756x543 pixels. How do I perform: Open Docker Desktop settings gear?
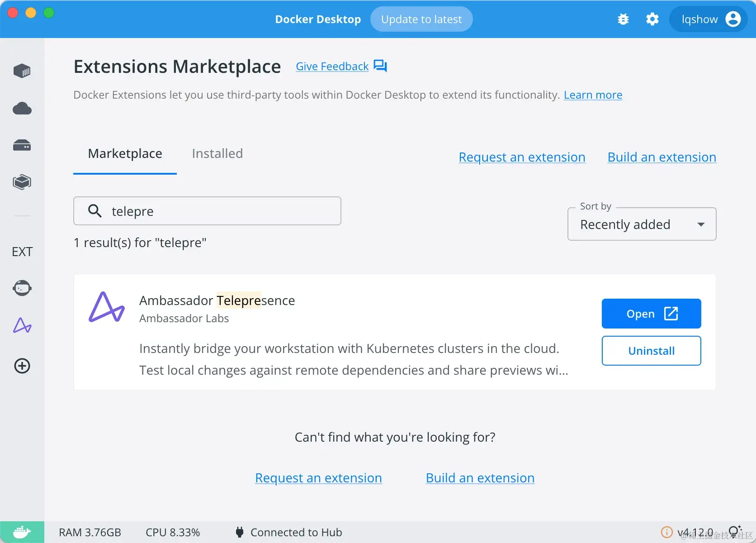[652, 19]
